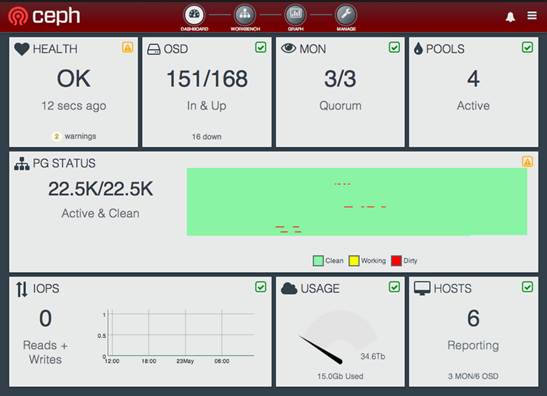Click the 'In & Up' label
547x396 pixels.
coord(207,106)
